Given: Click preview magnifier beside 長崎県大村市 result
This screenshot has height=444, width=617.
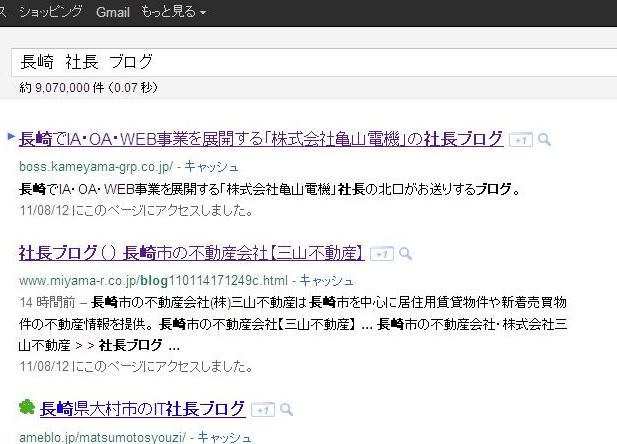Looking at the screenshot, I should (x=286, y=410).
